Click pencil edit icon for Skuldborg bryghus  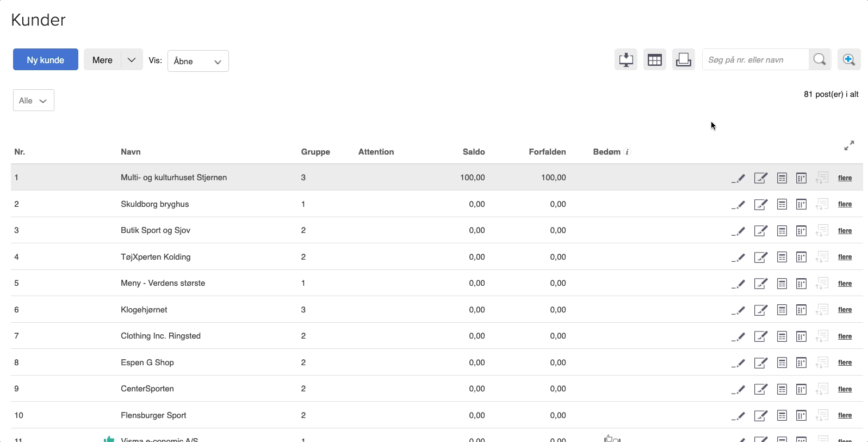pos(738,205)
